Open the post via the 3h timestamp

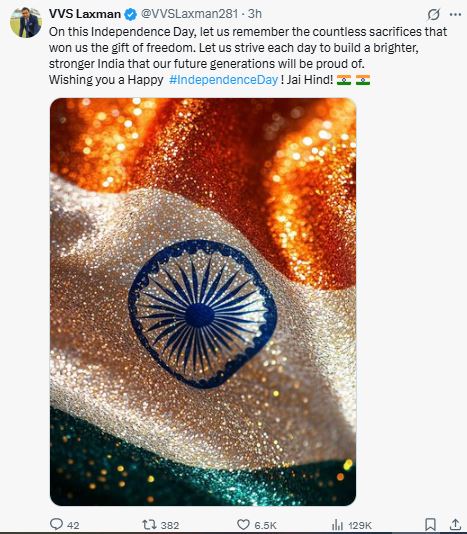tap(255, 14)
